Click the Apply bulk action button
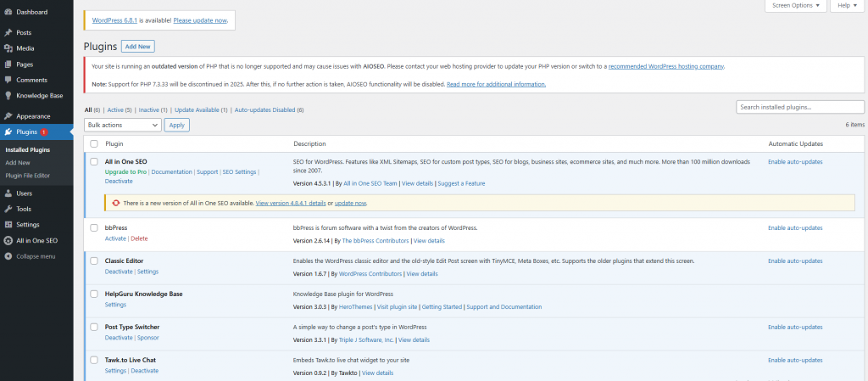The height and width of the screenshot is (381, 868). (176, 125)
